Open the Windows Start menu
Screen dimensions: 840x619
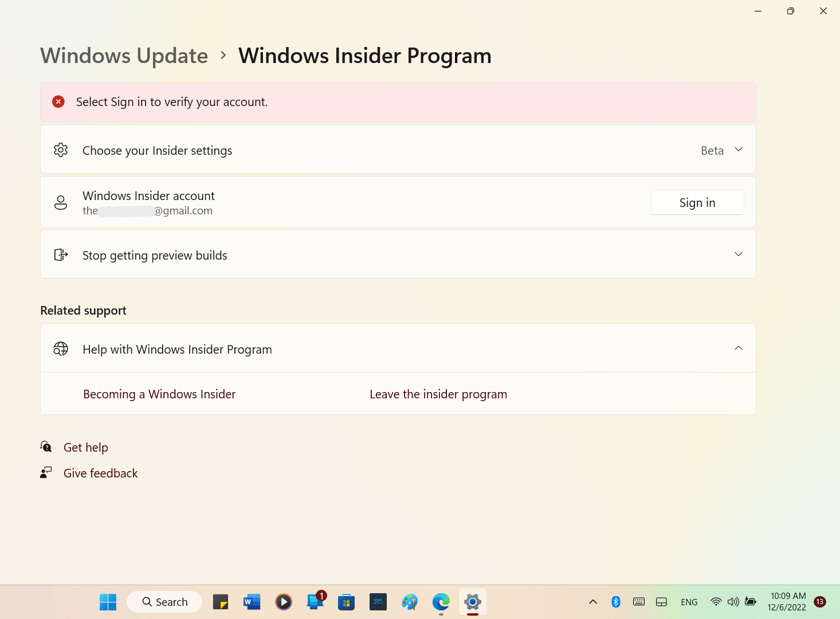pyautogui.click(x=108, y=602)
